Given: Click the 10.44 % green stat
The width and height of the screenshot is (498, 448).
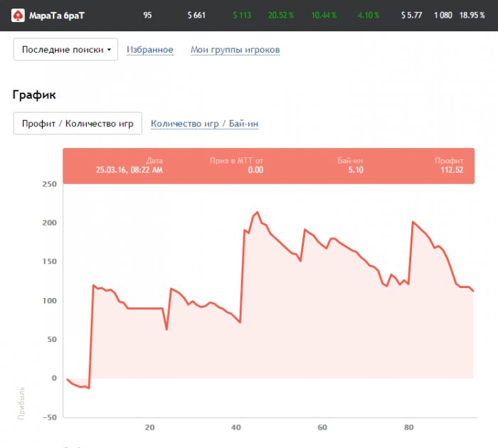Looking at the screenshot, I should [324, 15].
